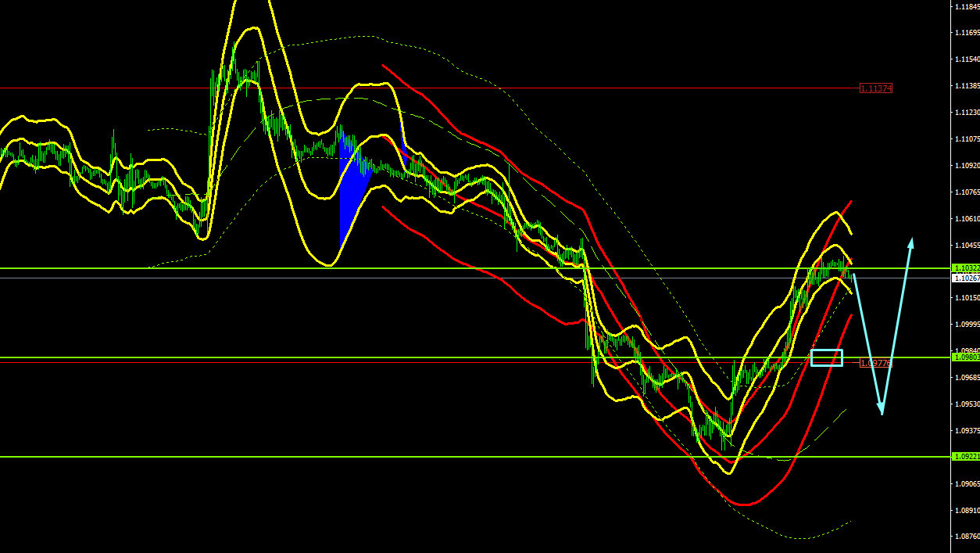The image size is (980, 553).
Task: Select the green 1.09221 price tag
Action: [x=966, y=457]
